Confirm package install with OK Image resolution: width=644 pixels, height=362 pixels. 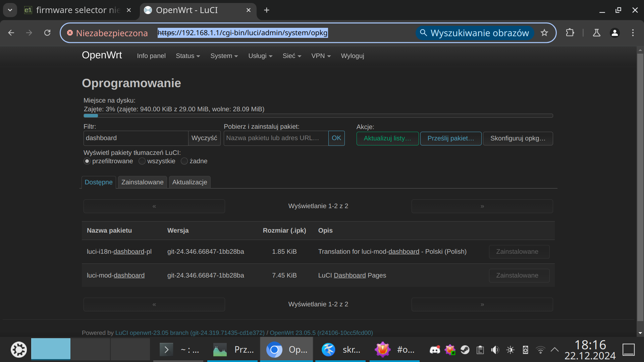click(x=336, y=138)
